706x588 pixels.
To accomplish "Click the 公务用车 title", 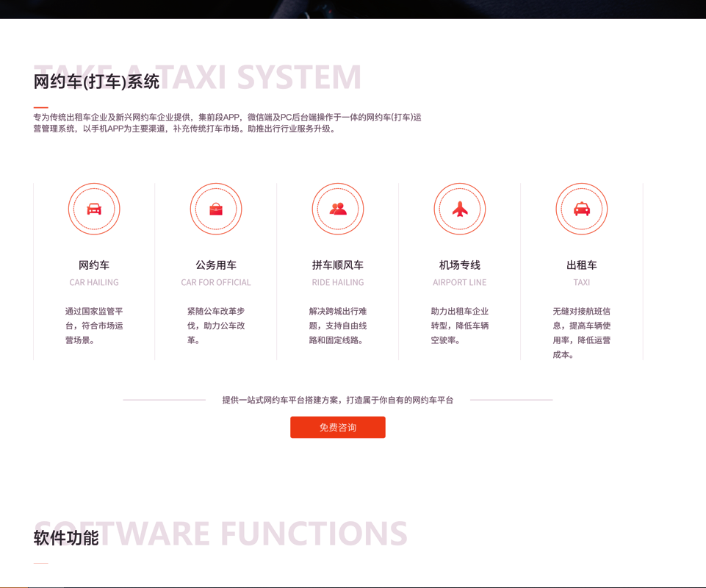I will point(216,265).
